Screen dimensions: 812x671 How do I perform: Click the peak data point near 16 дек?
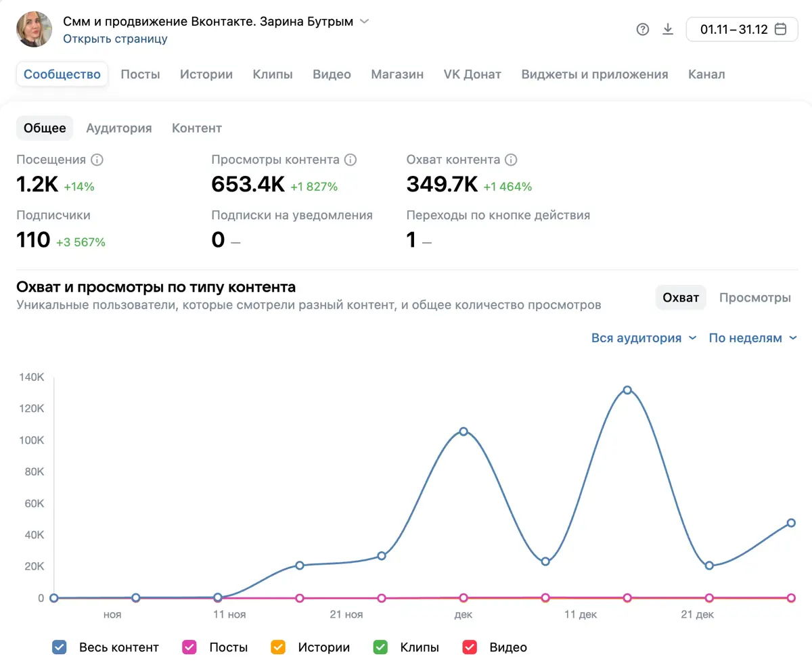tap(627, 390)
